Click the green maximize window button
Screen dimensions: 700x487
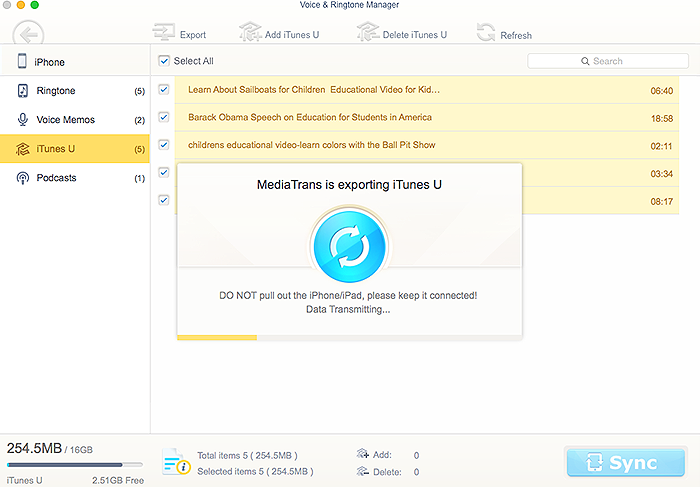tap(35, 4)
